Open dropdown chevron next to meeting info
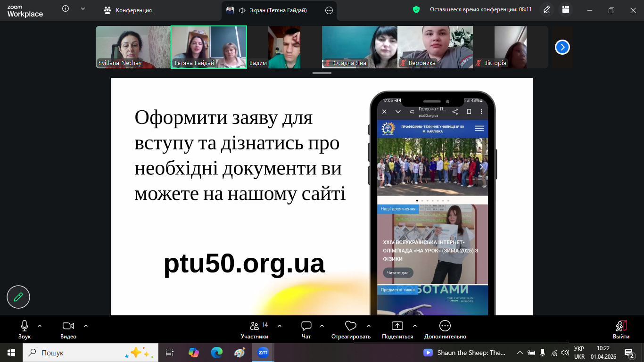The height and width of the screenshot is (362, 644). point(83,9)
